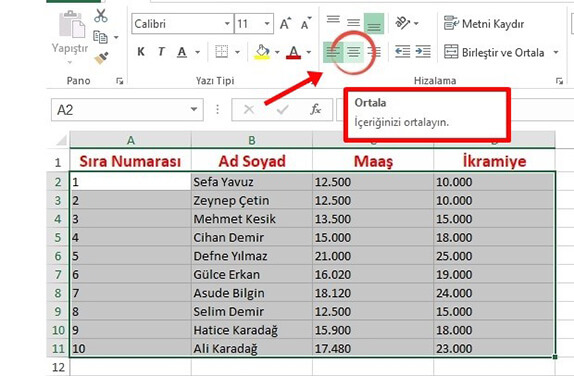This screenshot has height=376, width=574.
Task: Select cell with Hatice Karadağ
Action: tap(252, 330)
